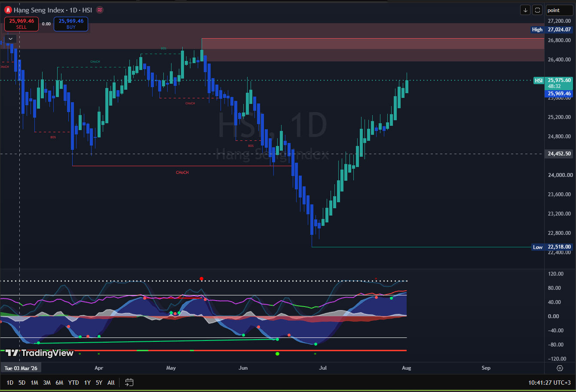Click the Sep label on the time axis

pyautogui.click(x=486, y=368)
